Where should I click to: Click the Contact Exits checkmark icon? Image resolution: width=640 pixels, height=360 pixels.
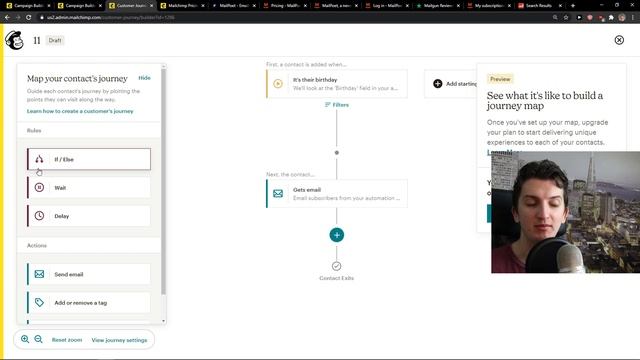pyautogui.click(x=336, y=266)
